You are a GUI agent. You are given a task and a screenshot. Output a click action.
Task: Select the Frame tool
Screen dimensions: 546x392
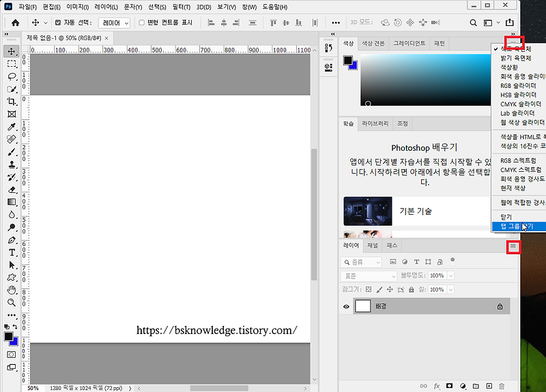click(12, 114)
